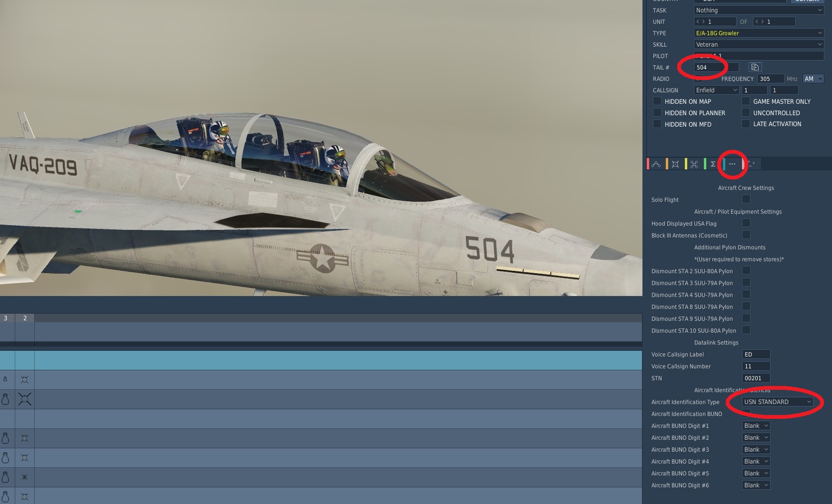This screenshot has height=504, width=832.
Task: Click the Frequency field showing 305
Action: pyautogui.click(x=770, y=79)
